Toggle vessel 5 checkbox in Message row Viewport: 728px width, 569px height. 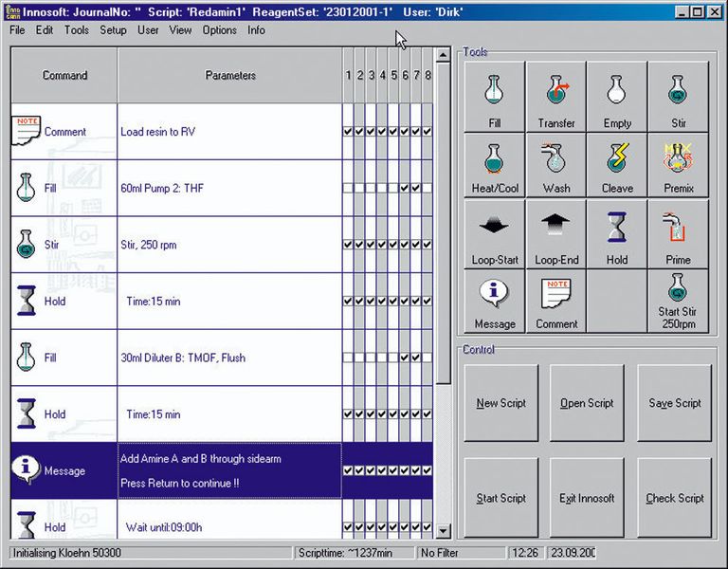coord(392,470)
